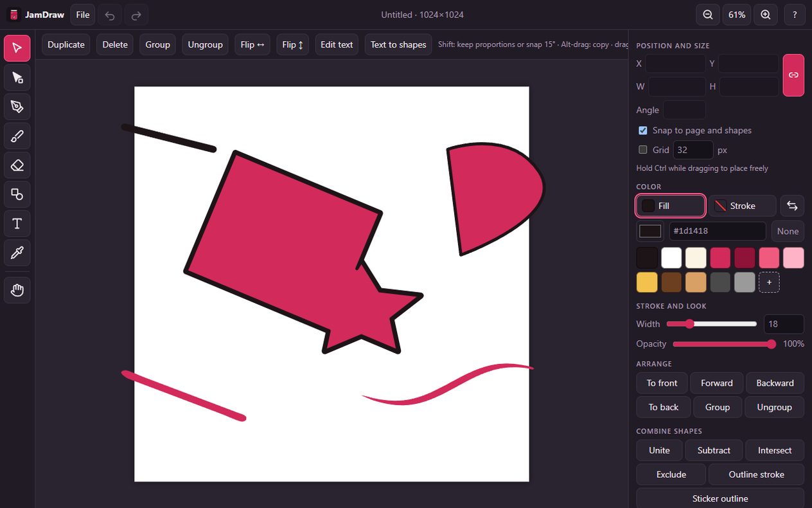The width and height of the screenshot is (812, 508).
Task: Click the Y position field
Action: (x=748, y=64)
